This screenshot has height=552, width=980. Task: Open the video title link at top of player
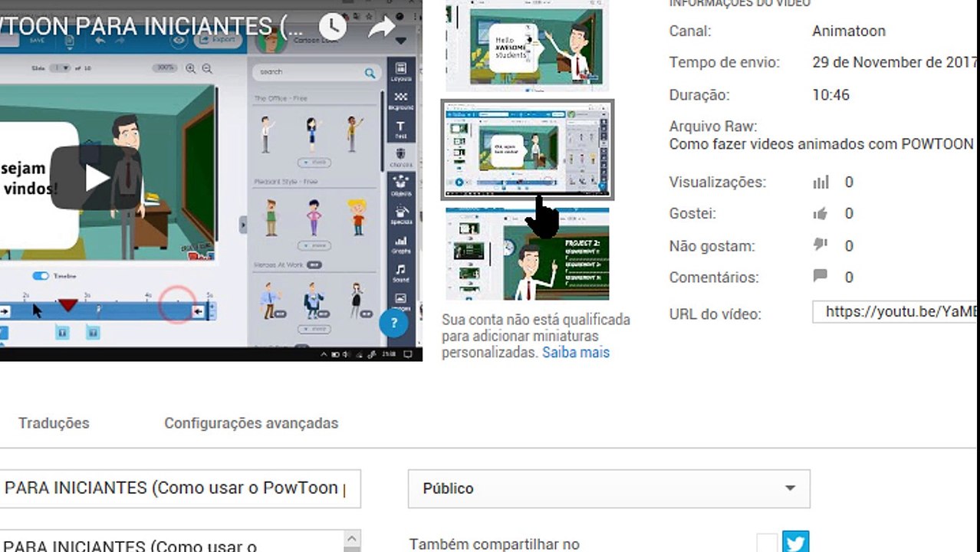pyautogui.click(x=152, y=26)
